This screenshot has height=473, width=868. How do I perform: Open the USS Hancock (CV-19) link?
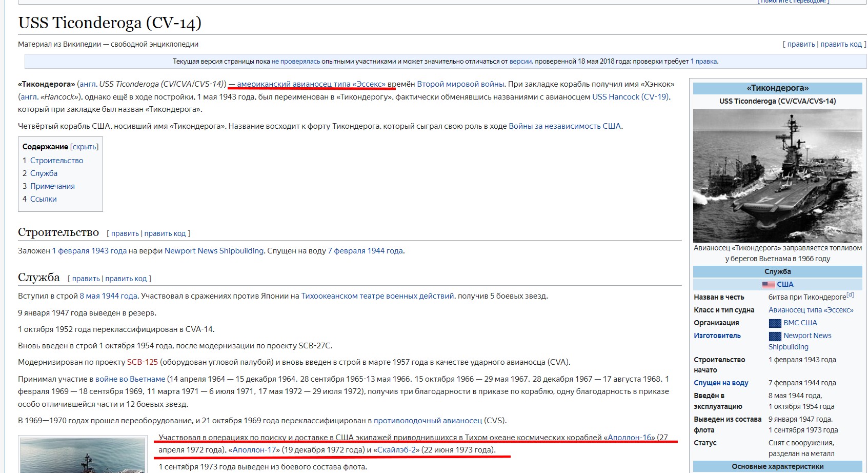pyautogui.click(x=631, y=97)
